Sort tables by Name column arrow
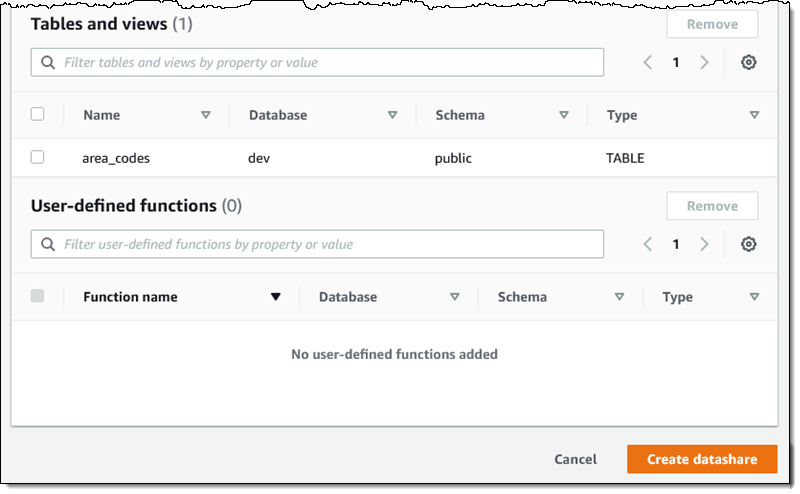 [206, 115]
